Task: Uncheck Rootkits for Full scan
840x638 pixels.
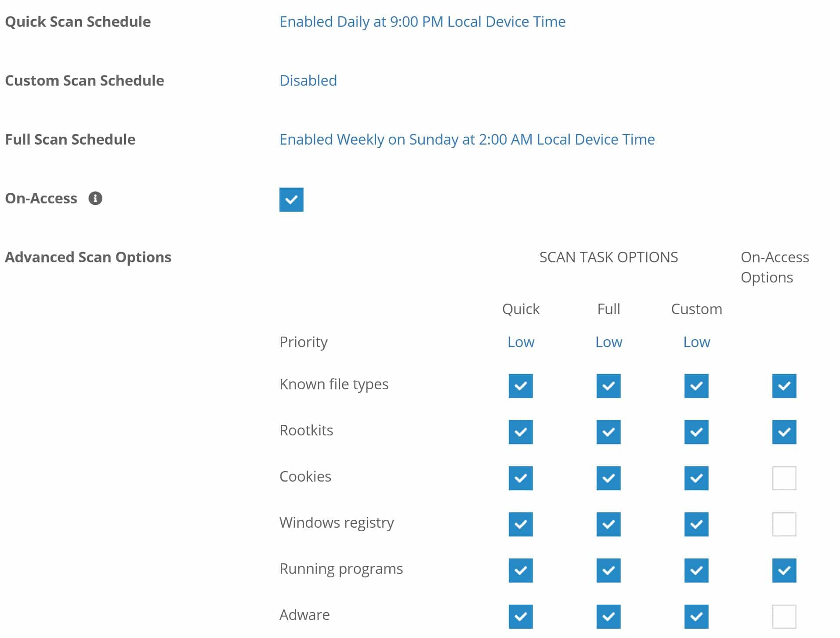Action: (x=608, y=432)
